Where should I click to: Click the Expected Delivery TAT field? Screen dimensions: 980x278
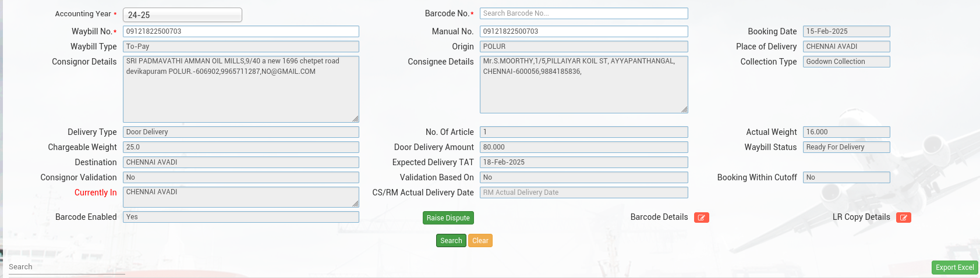[x=583, y=162]
